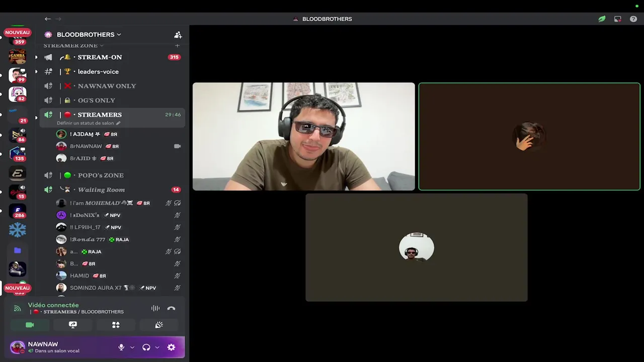The height and width of the screenshot is (362, 644).
Task: Create a channel in STREAMER ZONE with plus
Action: click(x=177, y=45)
